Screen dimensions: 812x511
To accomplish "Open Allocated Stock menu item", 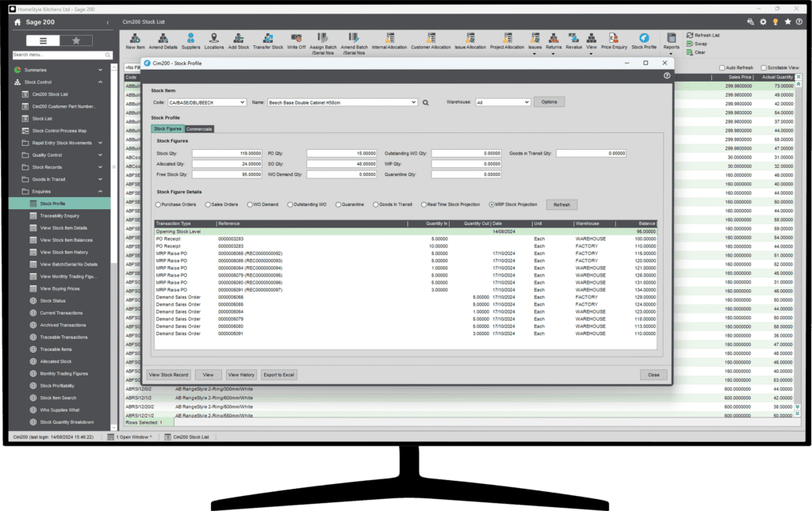I will [x=56, y=361].
